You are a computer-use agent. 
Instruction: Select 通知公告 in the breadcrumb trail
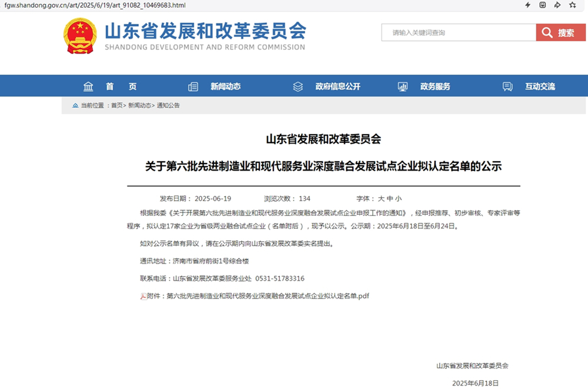168,106
